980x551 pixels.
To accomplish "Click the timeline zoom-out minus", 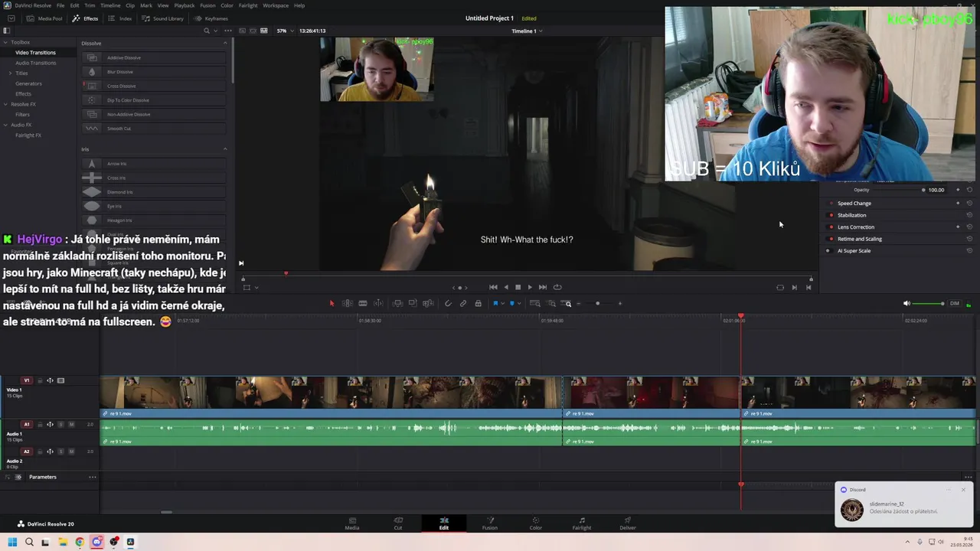I will pyautogui.click(x=579, y=303).
